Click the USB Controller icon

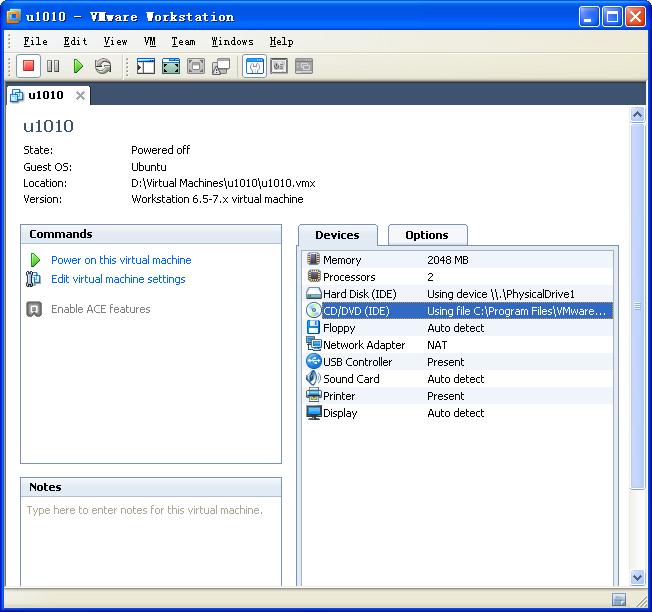[314, 361]
